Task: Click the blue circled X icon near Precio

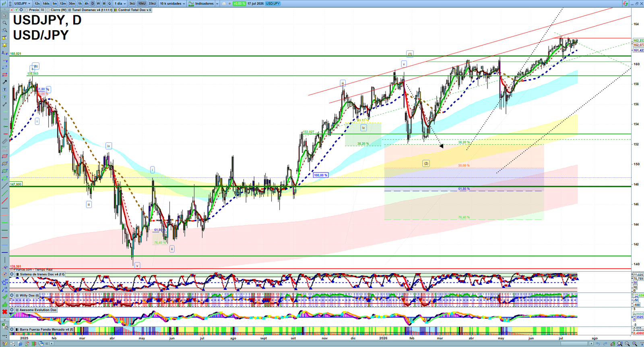Action: pyautogui.click(x=21, y=10)
